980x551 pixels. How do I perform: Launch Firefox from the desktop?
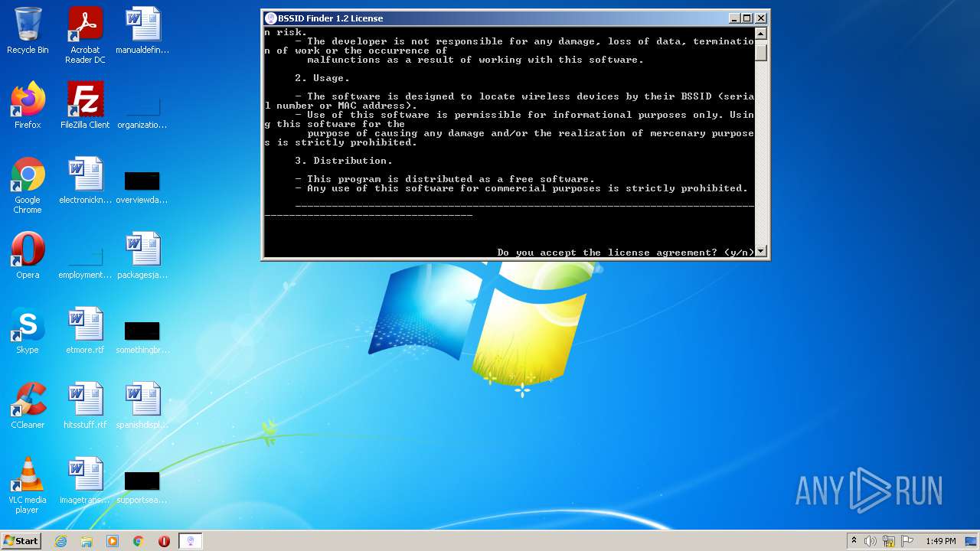pyautogui.click(x=28, y=106)
